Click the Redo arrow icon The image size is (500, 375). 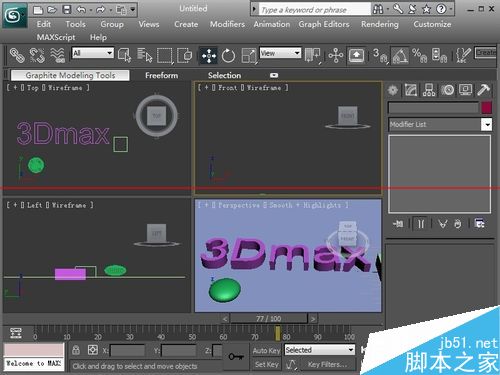click(x=100, y=10)
